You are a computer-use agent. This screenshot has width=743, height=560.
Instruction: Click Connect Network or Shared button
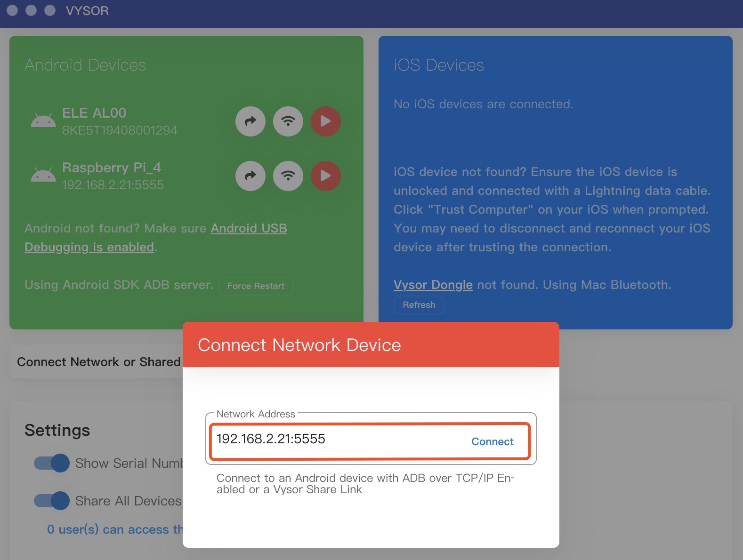coord(96,362)
